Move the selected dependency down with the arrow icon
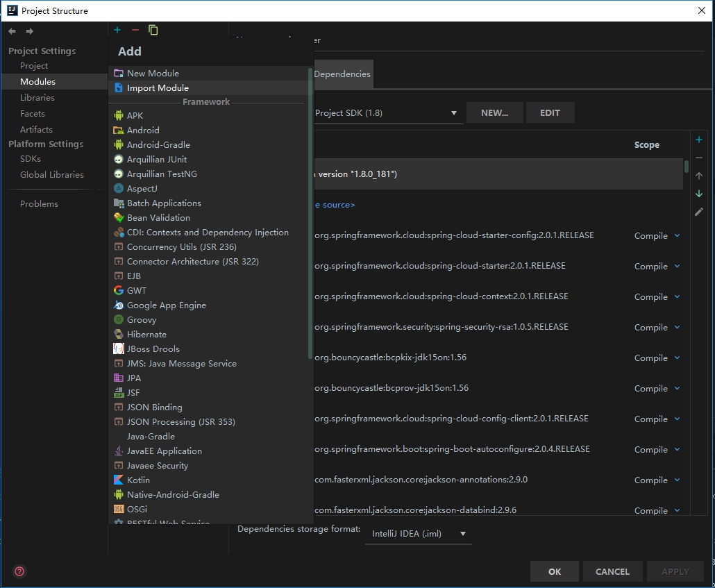 point(699,194)
